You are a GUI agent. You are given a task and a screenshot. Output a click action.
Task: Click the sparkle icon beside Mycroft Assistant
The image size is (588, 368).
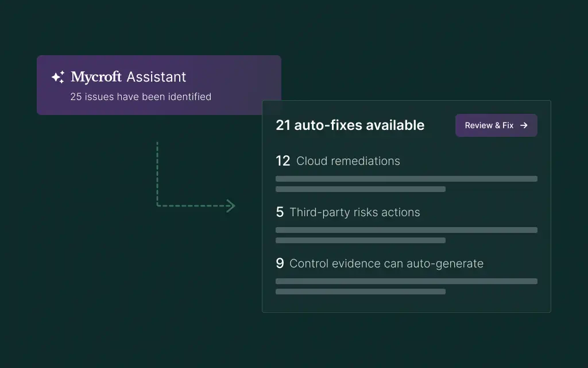tap(58, 77)
